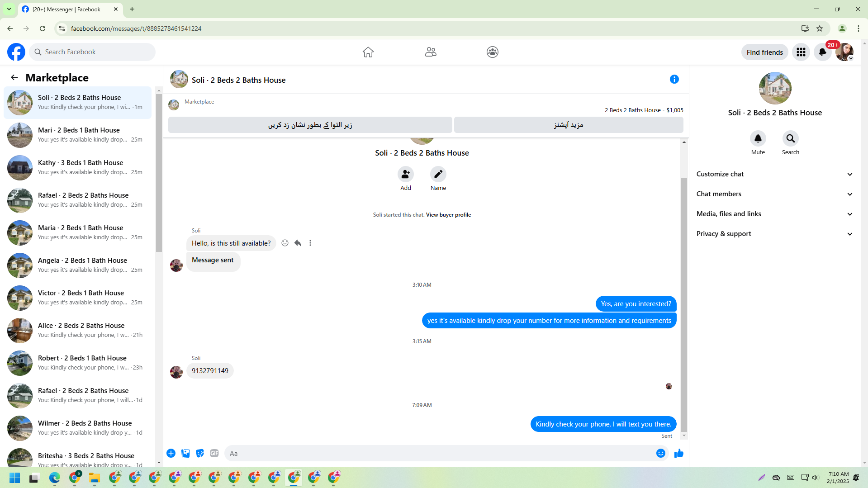Open the '2 Beds 2 Baths House - $1,005' listing
Image resolution: width=868 pixels, height=488 pixels.
click(644, 110)
